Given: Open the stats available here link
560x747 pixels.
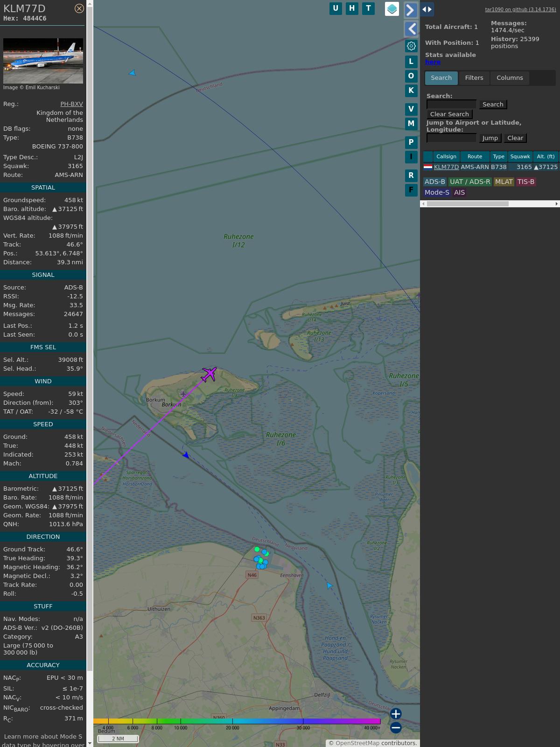Looking at the screenshot, I should (433, 62).
